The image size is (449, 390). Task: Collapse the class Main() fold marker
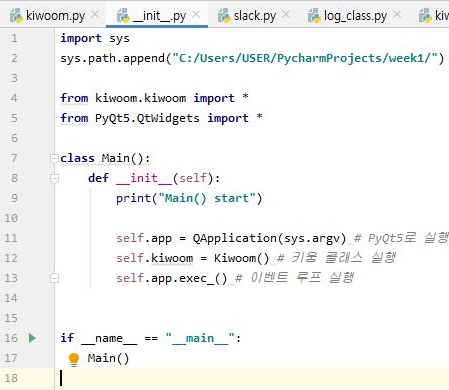click(x=54, y=158)
